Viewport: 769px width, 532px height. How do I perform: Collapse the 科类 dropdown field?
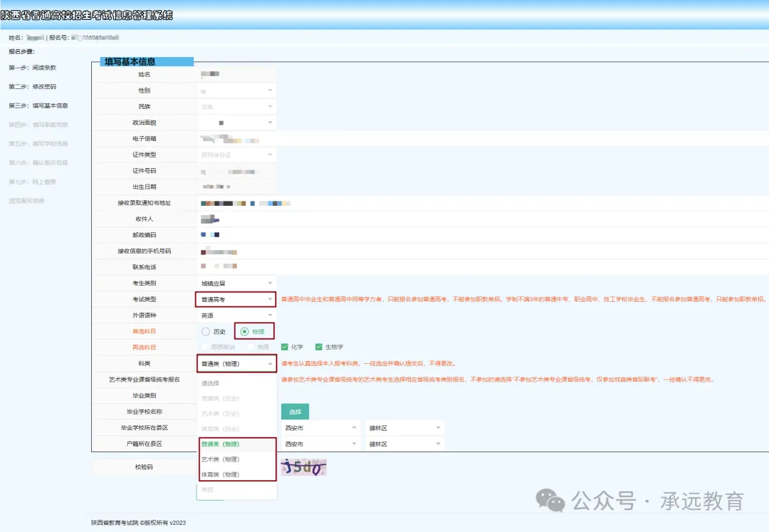pos(236,364)
